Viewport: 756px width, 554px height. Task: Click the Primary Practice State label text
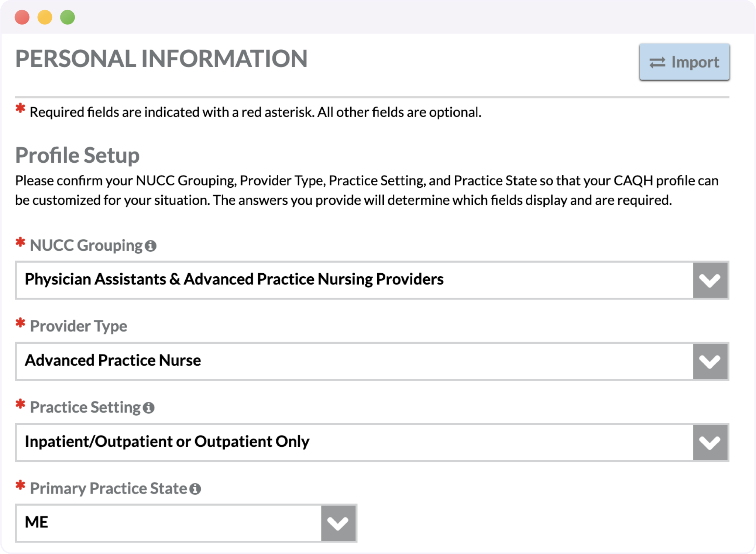point(109,488)
